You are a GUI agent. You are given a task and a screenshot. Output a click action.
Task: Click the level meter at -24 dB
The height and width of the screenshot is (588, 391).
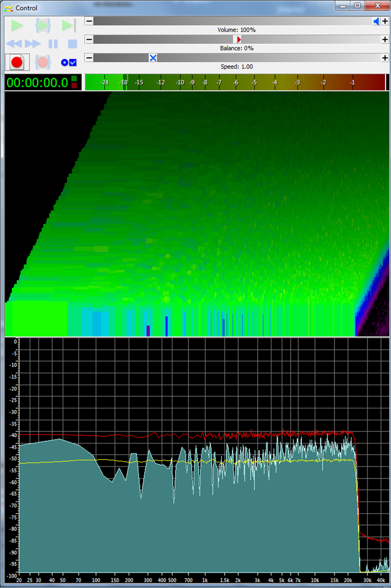[104, 82]
